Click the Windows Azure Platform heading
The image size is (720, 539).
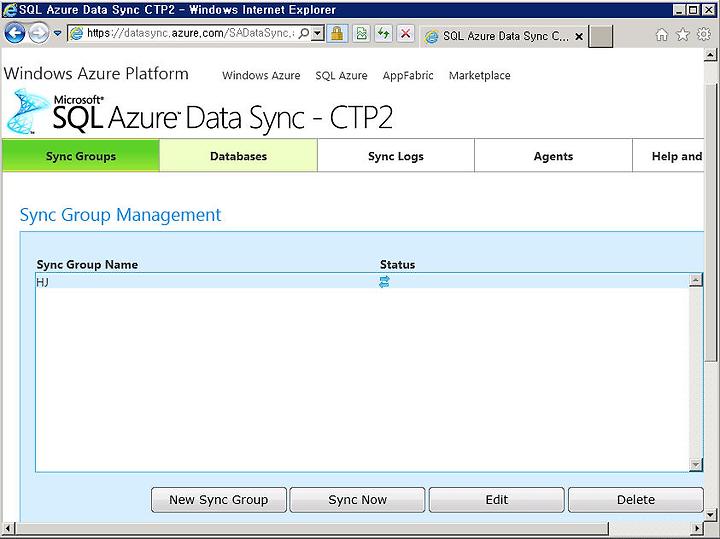(x=96, y=73)
